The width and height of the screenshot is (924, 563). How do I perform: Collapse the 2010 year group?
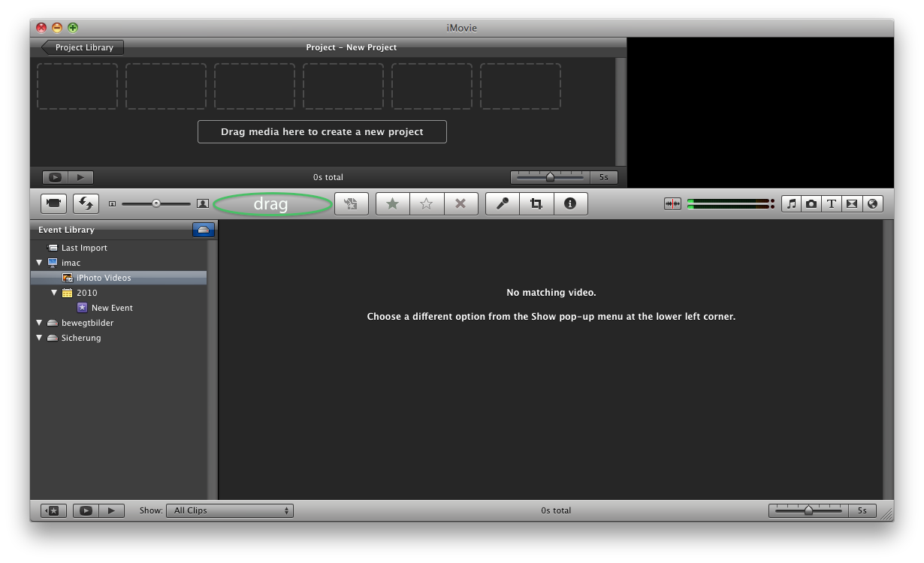54,293
